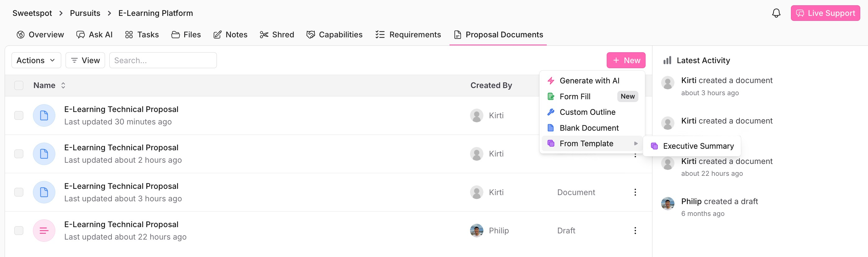The image size is (868, 257).
Task: Click the Latest Activity bar chart icon
Action: pos(667,60)
